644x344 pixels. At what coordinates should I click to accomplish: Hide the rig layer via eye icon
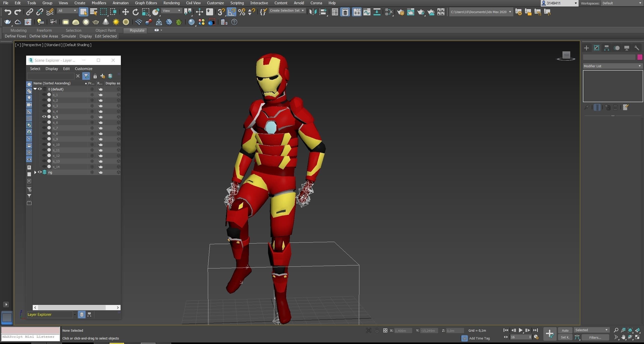[40, 172]
